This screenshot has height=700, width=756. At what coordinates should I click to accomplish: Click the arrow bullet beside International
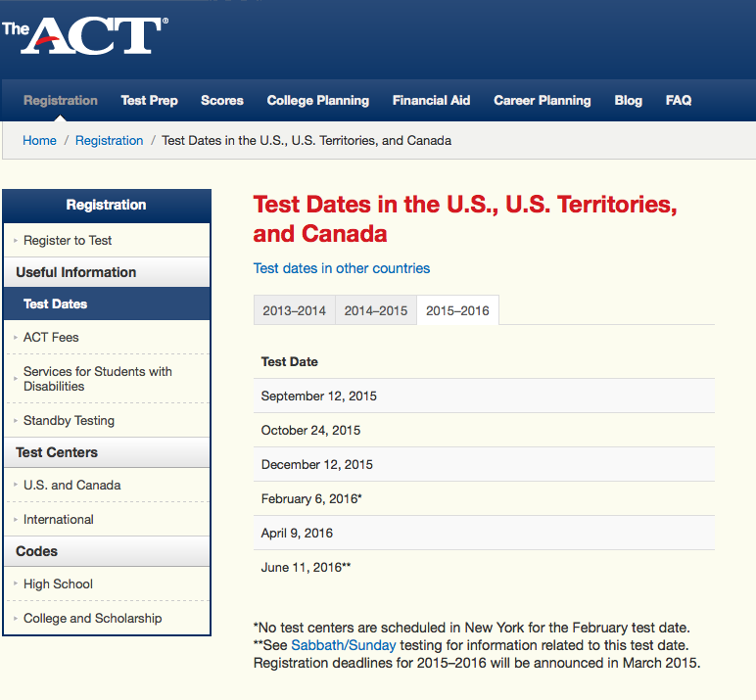tap(16, 519)
